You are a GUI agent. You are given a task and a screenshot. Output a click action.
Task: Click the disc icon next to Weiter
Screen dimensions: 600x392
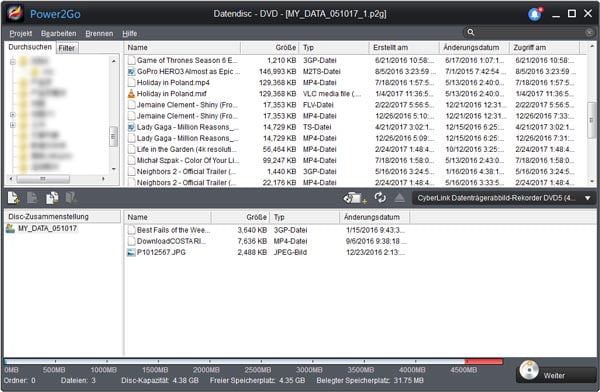529,369
